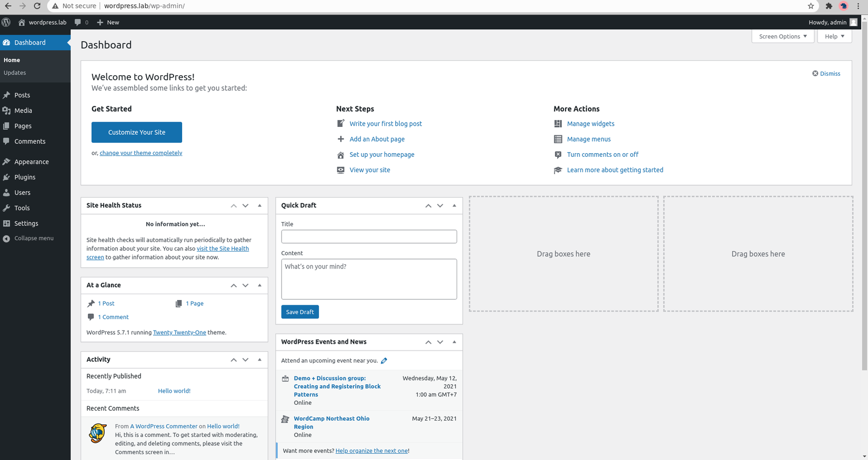Move Activity panel up
The height and width of the screenshot is (460, 868).
pyautogui.click(x=234, y=359)
